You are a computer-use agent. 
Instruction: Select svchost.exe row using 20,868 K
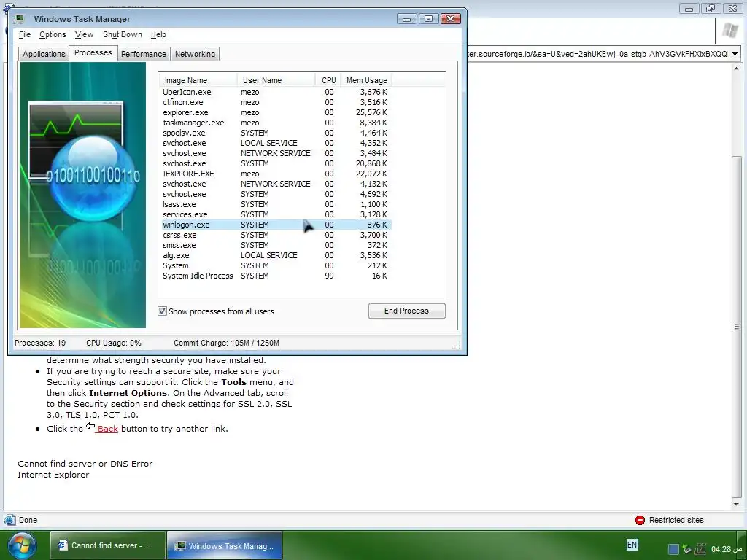tap(275, 163)
